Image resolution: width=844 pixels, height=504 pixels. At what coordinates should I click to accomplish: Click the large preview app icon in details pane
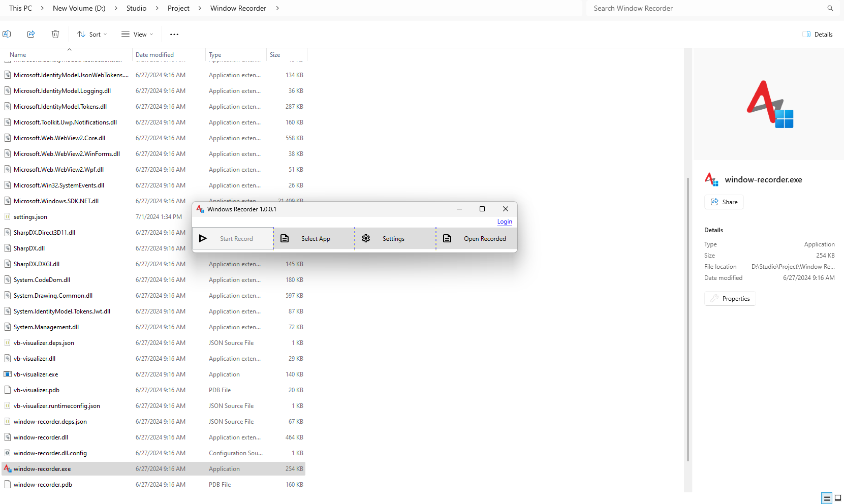(769, 104)
